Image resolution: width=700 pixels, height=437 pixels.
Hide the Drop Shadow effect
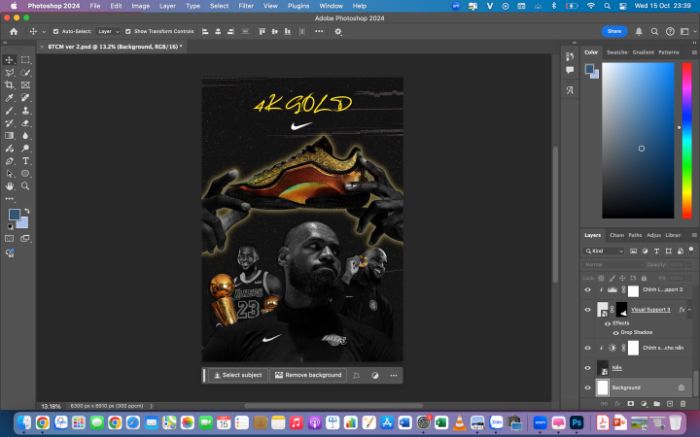coord(616,333)
